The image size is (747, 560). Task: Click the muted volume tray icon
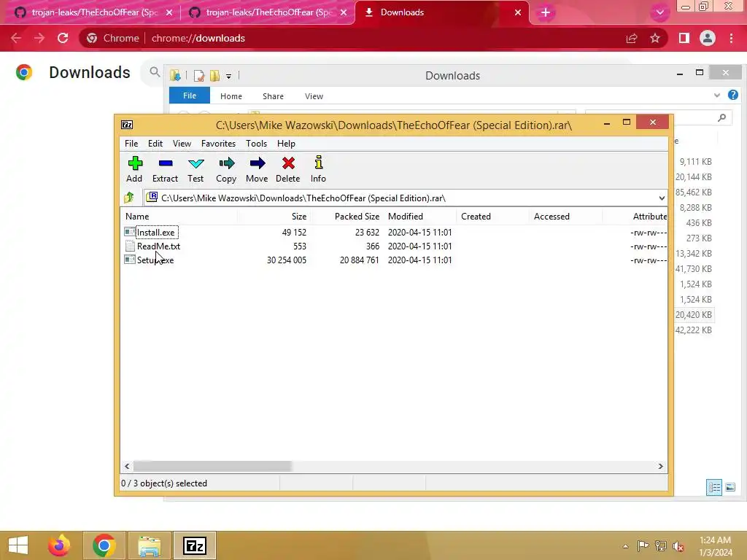click(678, 546)
